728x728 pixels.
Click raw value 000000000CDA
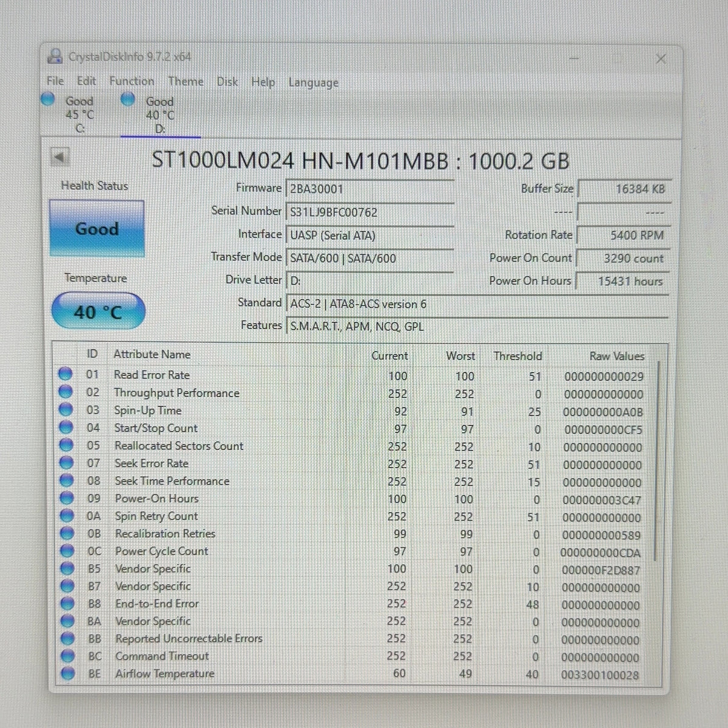601,553
